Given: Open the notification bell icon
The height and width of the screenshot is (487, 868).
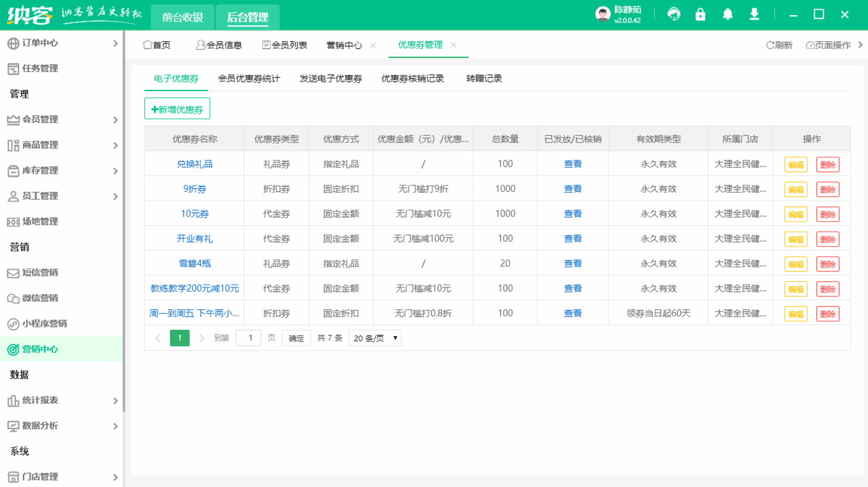Looking at the screenshot, I should tap(728, 14).
